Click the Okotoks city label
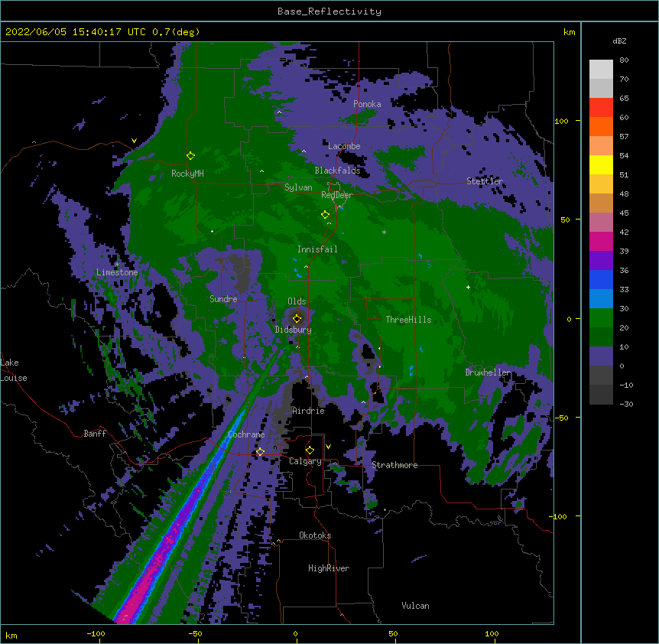The height and width of the screenshot is (644, 659). click(315, 535)
